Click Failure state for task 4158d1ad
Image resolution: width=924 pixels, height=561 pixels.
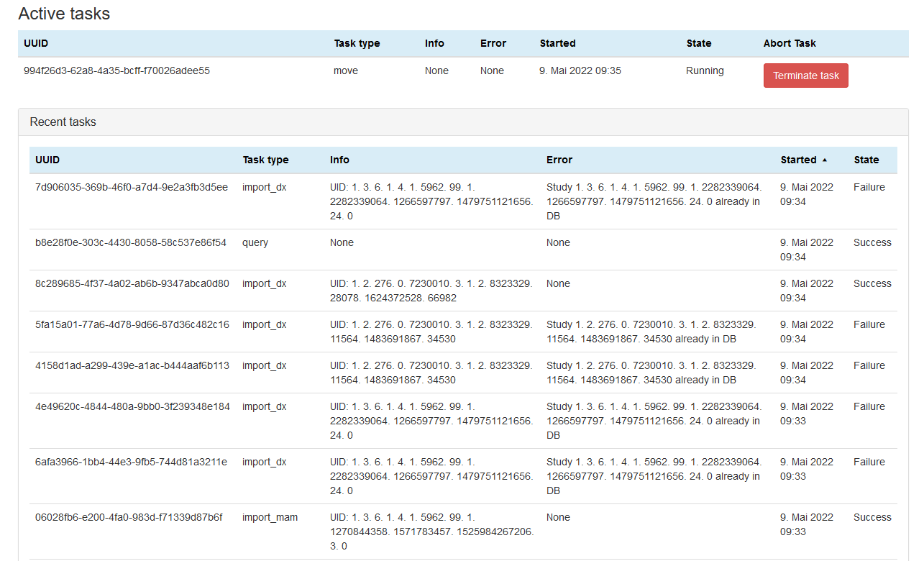(x=869, y=365)
